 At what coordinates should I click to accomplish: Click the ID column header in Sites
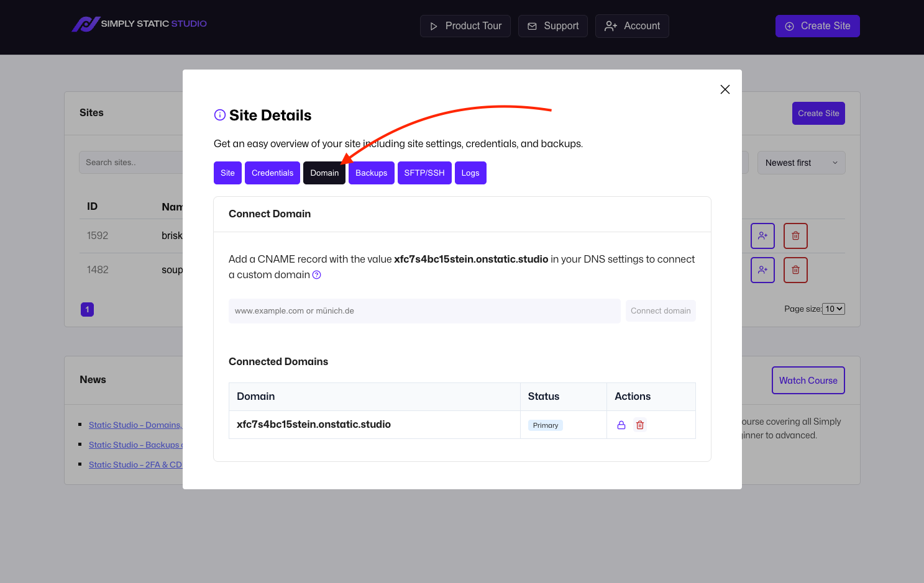coord(92,207)
